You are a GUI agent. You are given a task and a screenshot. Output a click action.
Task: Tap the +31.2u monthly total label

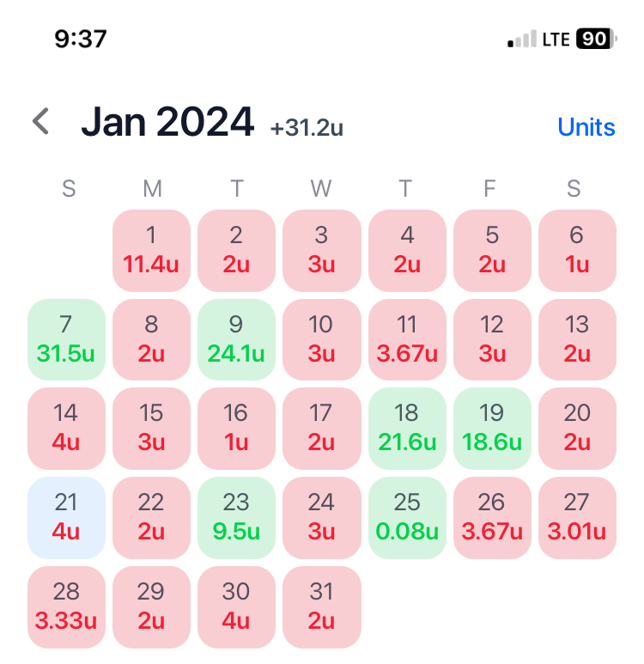coord(307,127)
